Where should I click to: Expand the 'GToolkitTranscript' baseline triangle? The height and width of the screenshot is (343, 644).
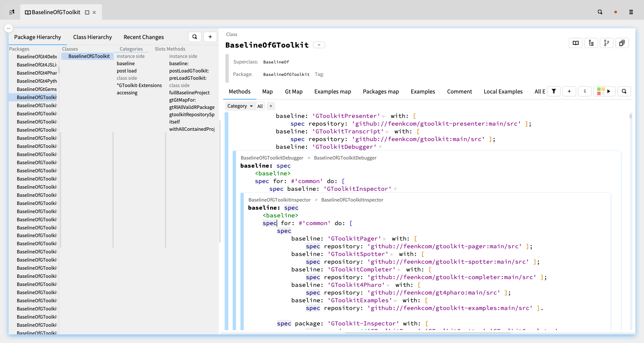coord(387,132)
